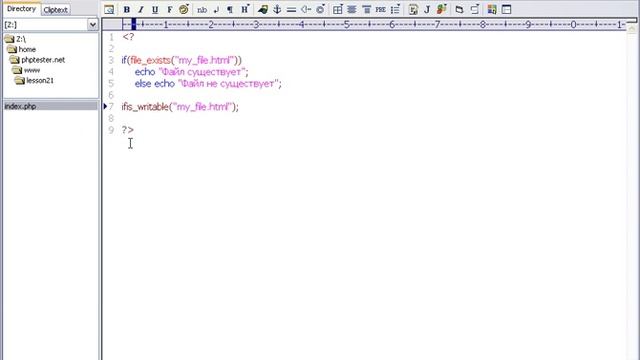Click the editor vertical scrollbar
640x360 pixels.
[633, 192]
